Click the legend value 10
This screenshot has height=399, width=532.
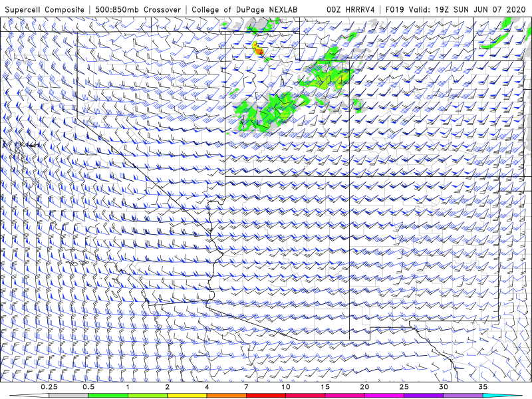(286, 387)
